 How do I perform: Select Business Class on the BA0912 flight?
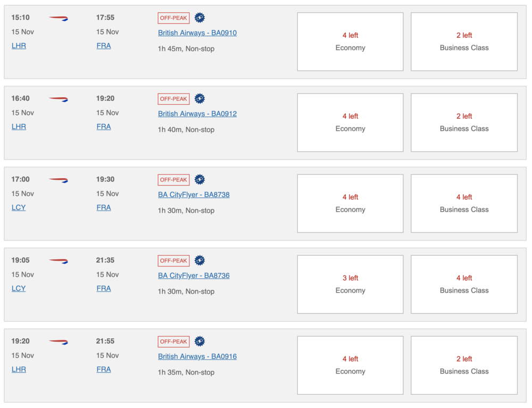pyautogui.click(x=464, y=122)
